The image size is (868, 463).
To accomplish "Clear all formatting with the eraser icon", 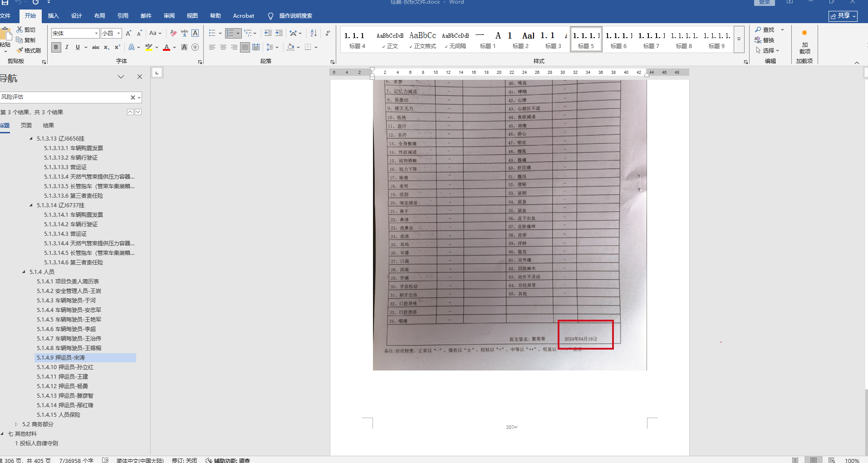I will [x=173, y=33].
